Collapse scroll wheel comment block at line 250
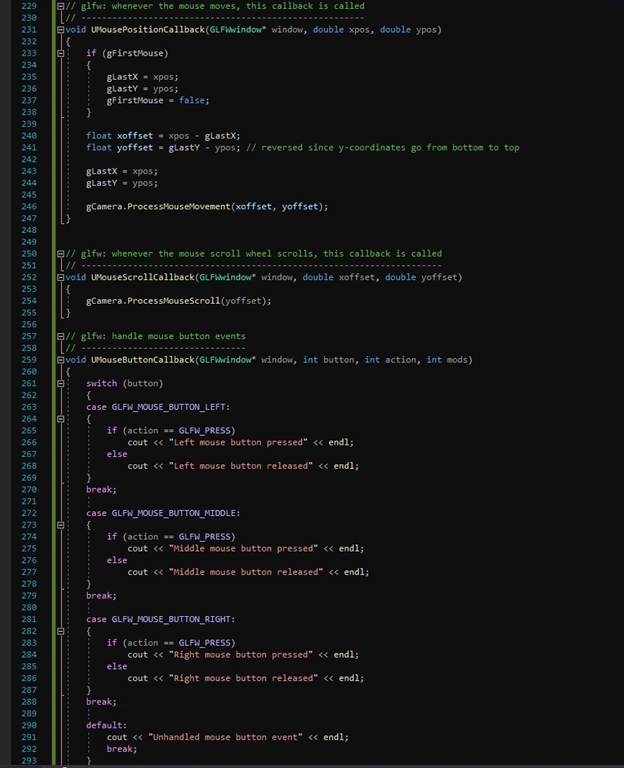The image size is (624, 768). pos(61,254)
